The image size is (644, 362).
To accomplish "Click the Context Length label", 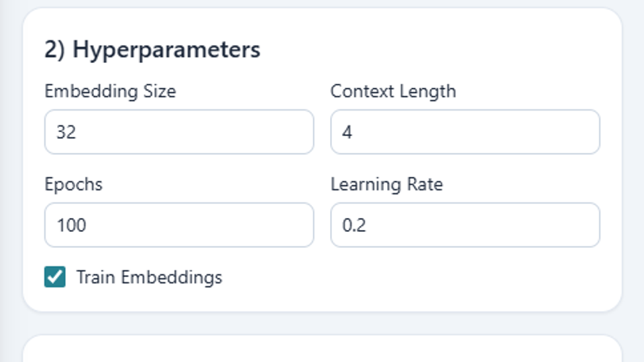I will point(393,91).
